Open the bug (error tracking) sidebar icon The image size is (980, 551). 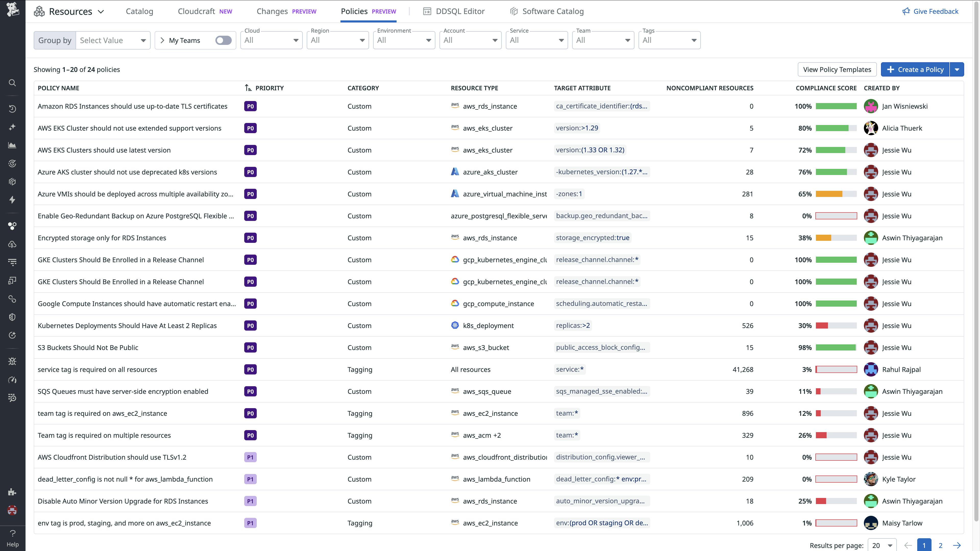[13, 361]
